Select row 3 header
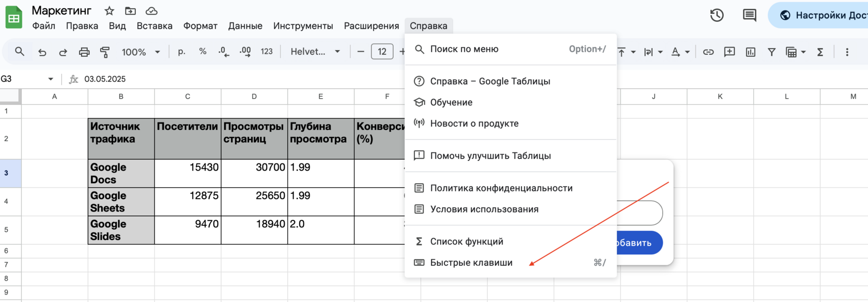 coord(10,173)
